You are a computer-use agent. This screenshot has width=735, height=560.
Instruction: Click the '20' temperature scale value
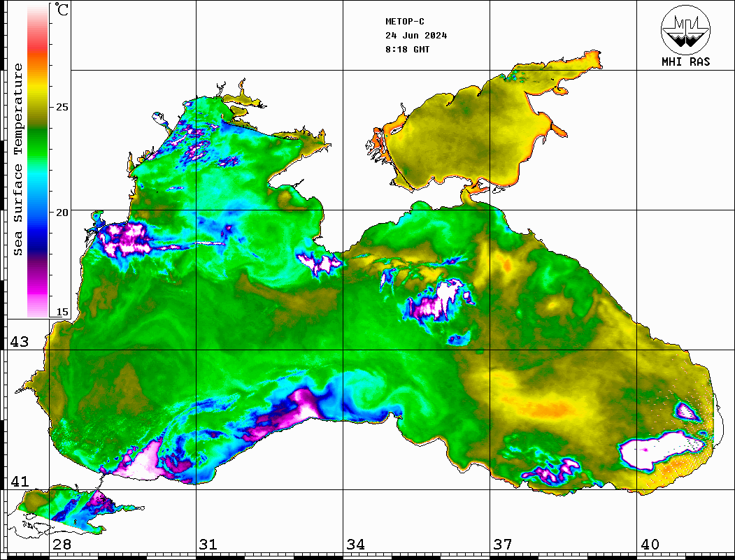tap(62, 213)
